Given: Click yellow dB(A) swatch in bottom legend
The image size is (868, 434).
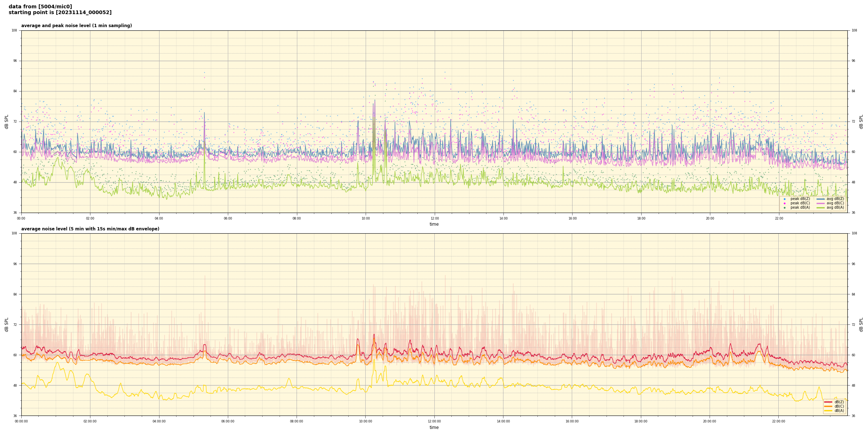Looking at the screenshot, I should [828, 410].
